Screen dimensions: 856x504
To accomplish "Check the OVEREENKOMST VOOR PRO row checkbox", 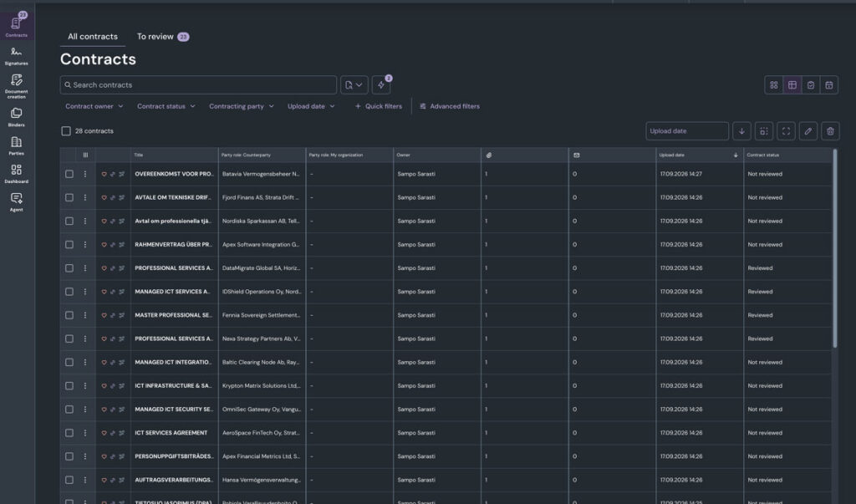I will (x=69, y=174).
